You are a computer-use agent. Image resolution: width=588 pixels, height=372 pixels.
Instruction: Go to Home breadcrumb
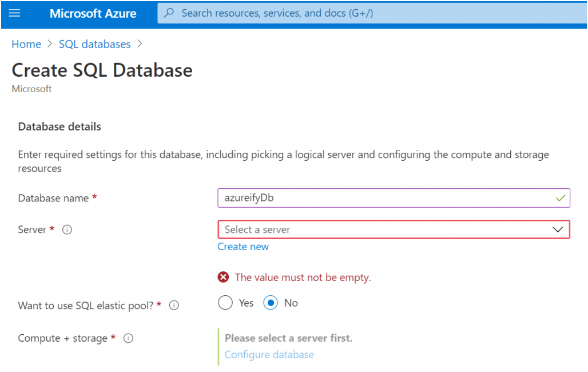pos(26,44)
